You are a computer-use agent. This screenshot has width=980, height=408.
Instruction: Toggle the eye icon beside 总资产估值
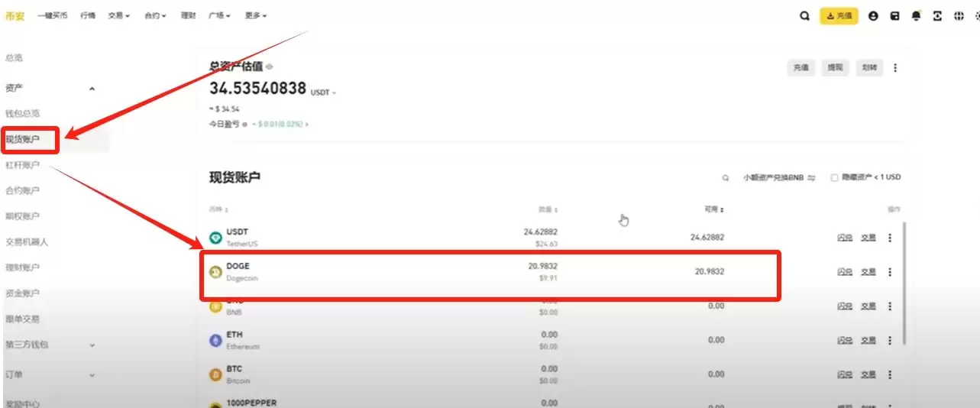(x=269, y=66)
